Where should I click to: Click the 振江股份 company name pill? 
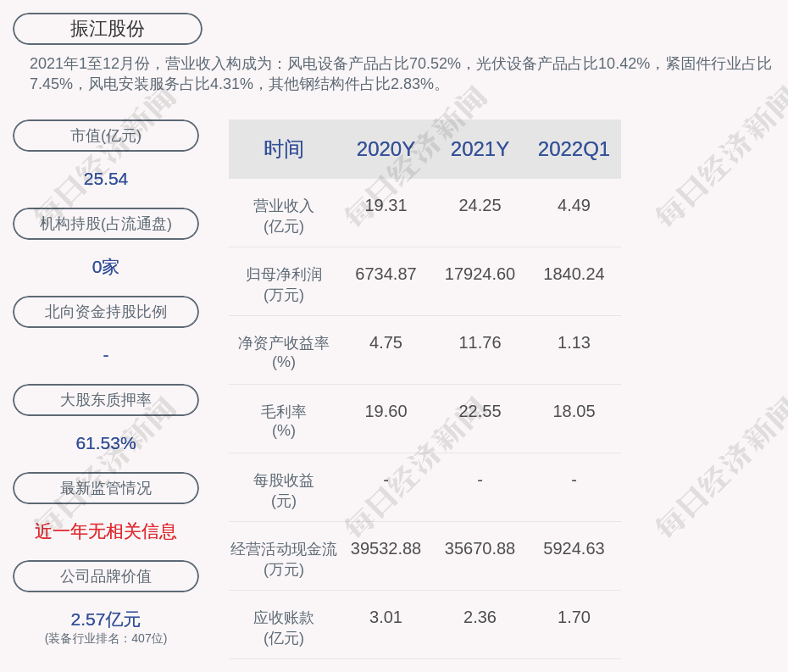click(x=107, y=29)
